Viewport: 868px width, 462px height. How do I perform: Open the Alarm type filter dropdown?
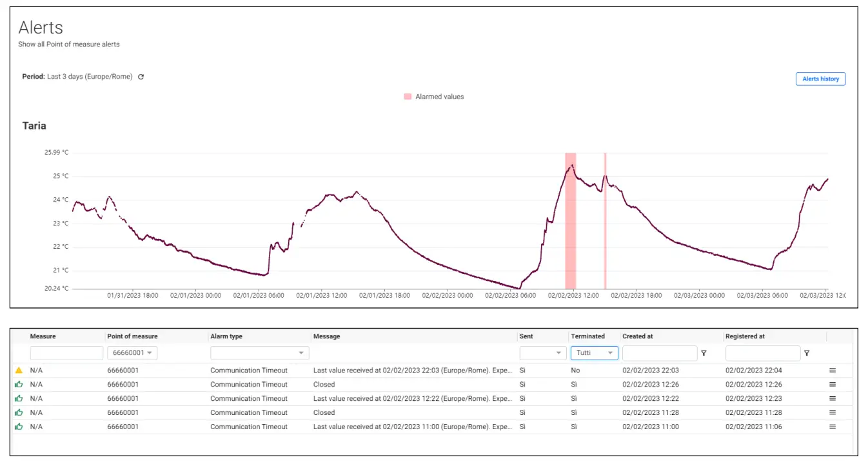[259, 353]
